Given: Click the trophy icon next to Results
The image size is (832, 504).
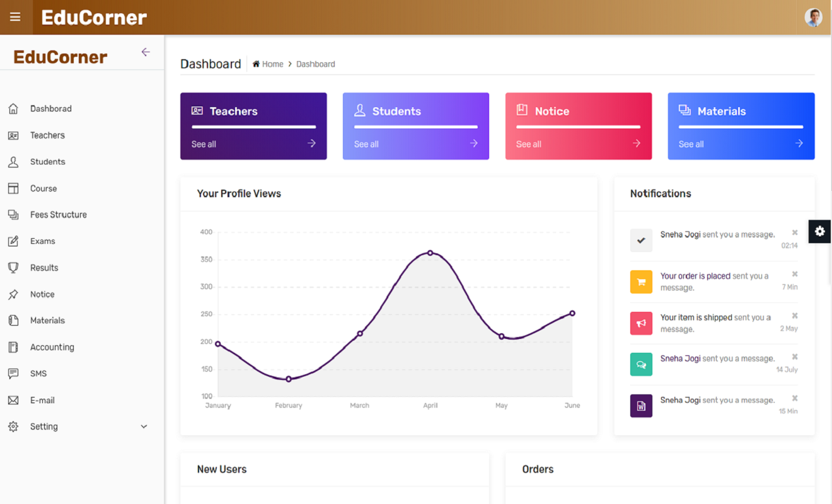Looking at the screenshot, I should (x=13, y=268).
